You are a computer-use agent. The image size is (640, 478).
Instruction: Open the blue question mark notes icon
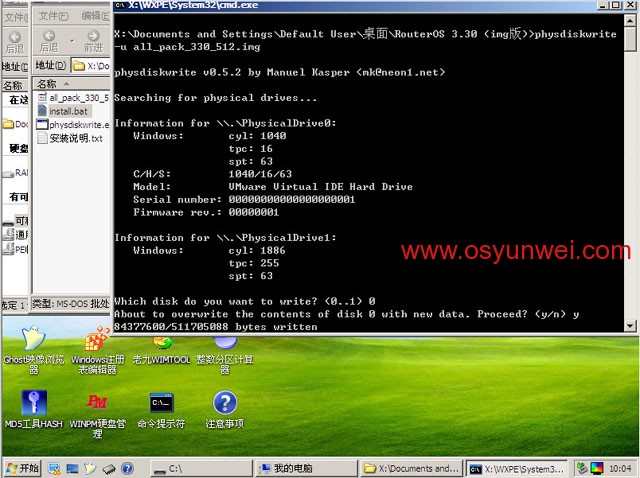(225, 409)
